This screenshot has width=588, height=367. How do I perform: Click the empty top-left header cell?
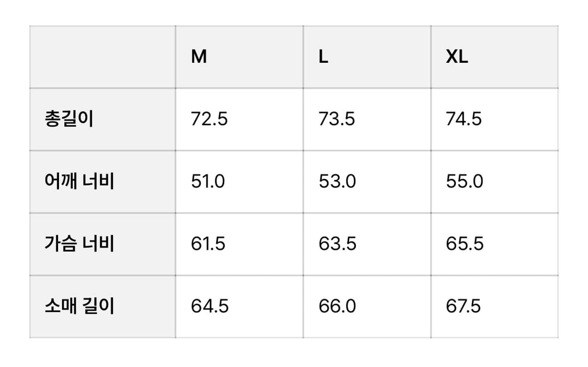(102, 57)
